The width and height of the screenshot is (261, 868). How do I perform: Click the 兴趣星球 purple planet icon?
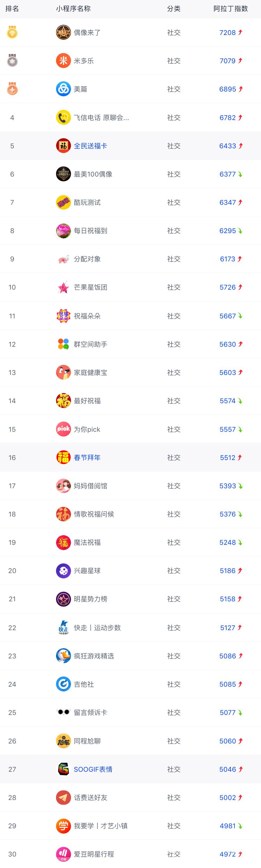click(64, 570)
